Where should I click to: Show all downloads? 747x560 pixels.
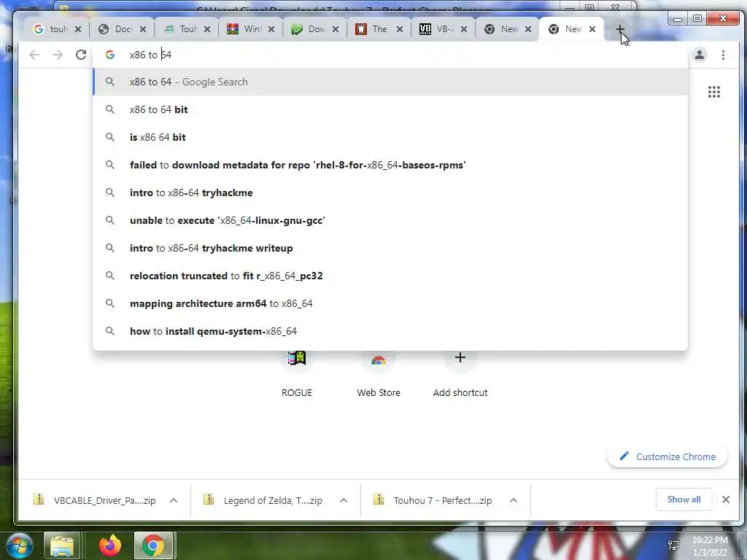[684, 499]
